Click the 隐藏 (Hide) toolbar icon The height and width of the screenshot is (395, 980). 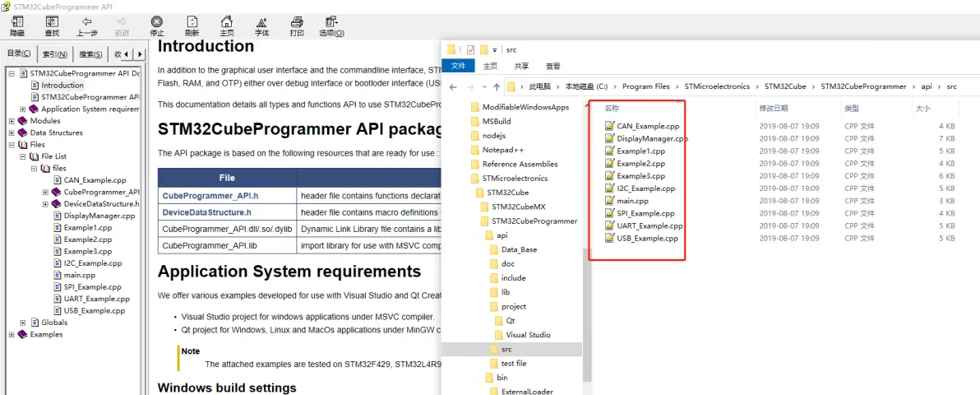tap(17, 26)
